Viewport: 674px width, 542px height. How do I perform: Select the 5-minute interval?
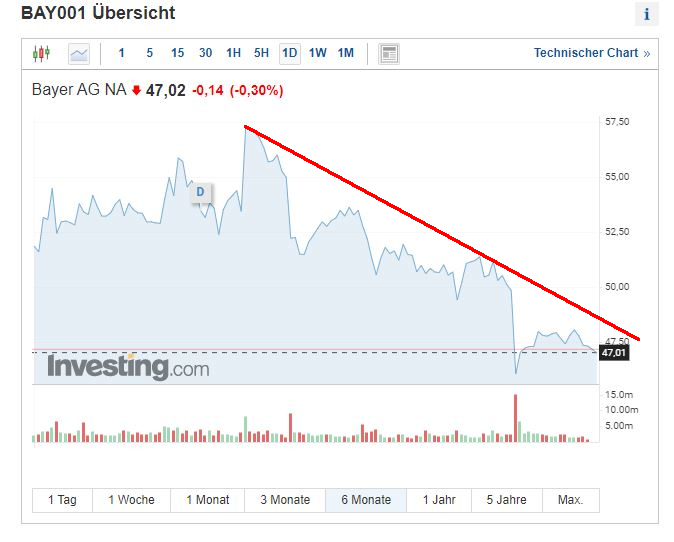pos(150,53)
